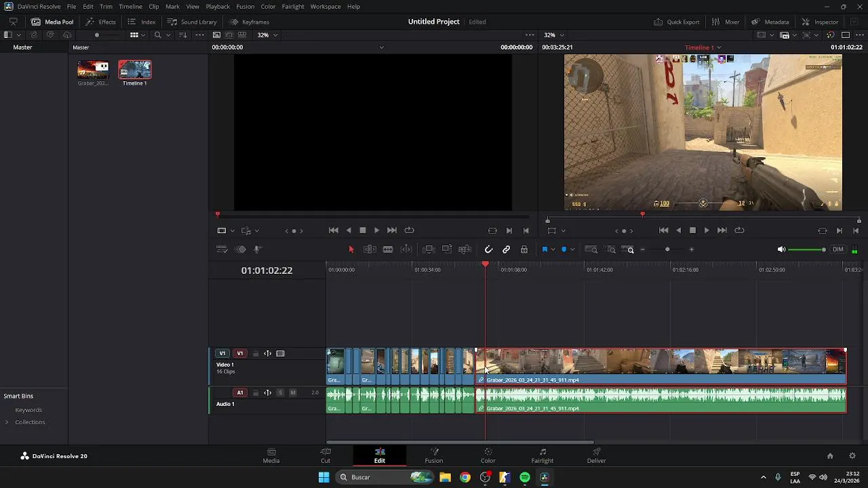The image size is (868, 488).
Task: Toggle timeline Snapping magnet icon
Action: tap(489, 249)
